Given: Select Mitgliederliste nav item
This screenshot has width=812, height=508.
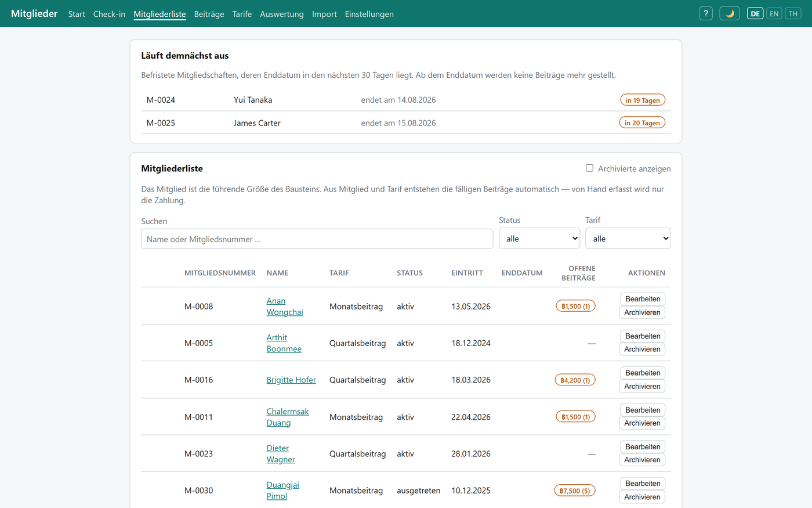Looking at the screenshot, I should pos(159,14).
